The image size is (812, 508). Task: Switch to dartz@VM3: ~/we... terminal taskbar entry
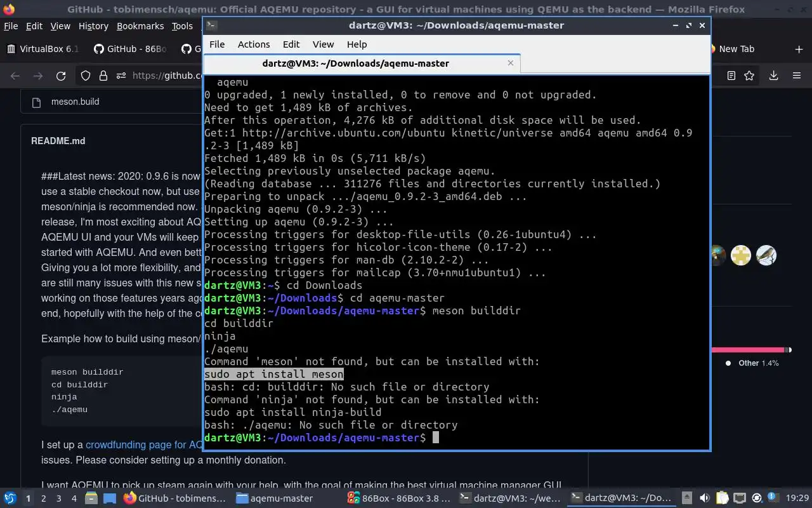point(511,498)
